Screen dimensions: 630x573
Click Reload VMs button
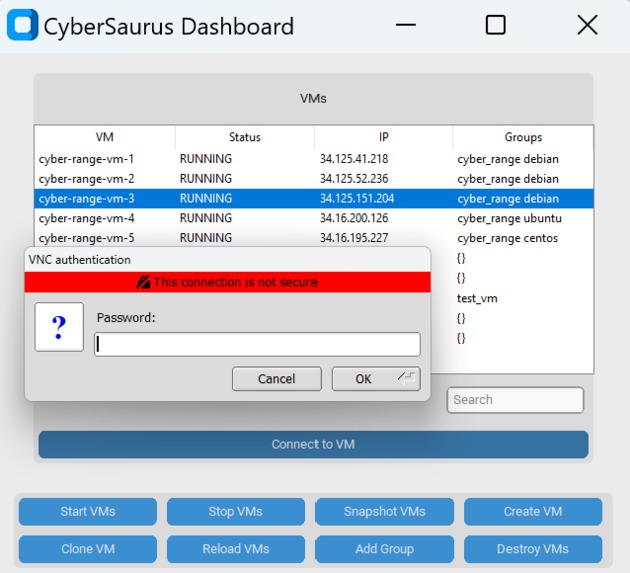[236, 549]
